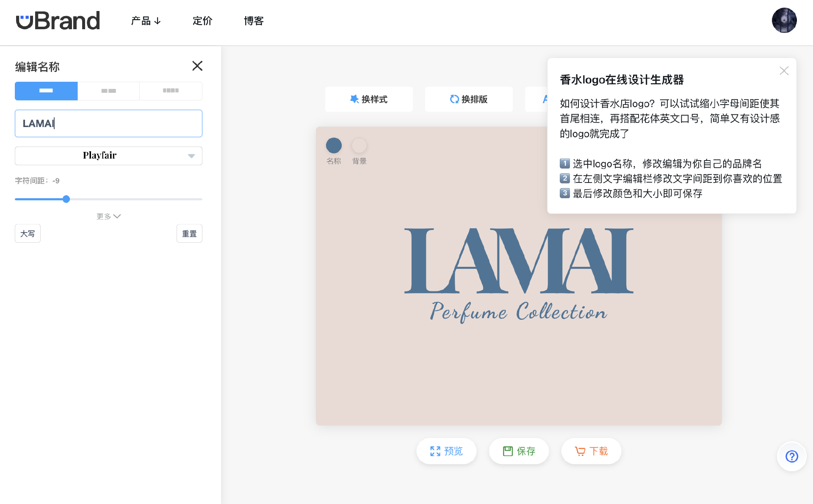Download the logo via the cart icon
This screenshot has width=813, height=504.
point(580,451)
